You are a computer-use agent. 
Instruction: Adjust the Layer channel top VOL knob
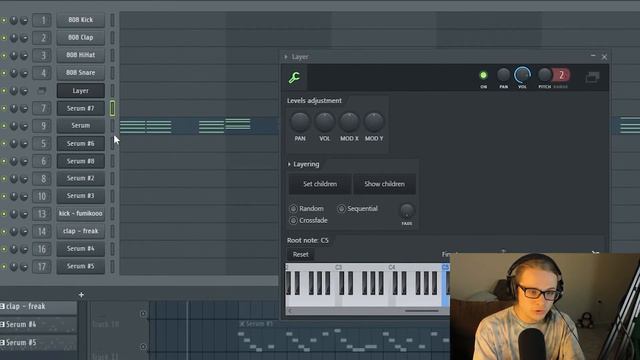tap(522, 75)
